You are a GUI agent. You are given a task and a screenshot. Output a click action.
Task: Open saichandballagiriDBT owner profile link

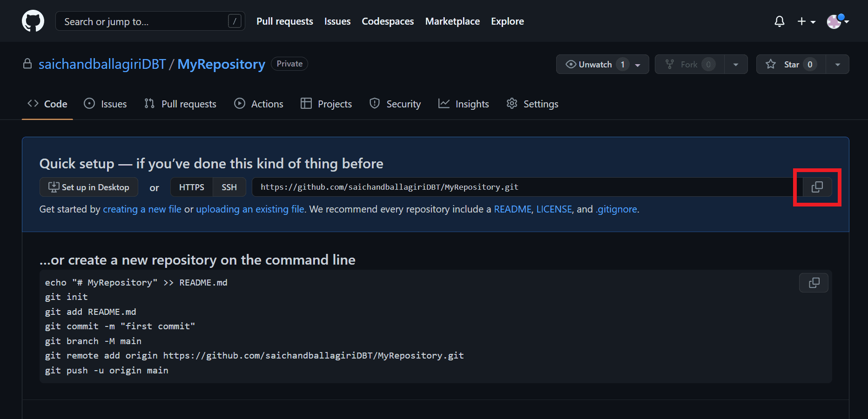(x=102, y=64)
